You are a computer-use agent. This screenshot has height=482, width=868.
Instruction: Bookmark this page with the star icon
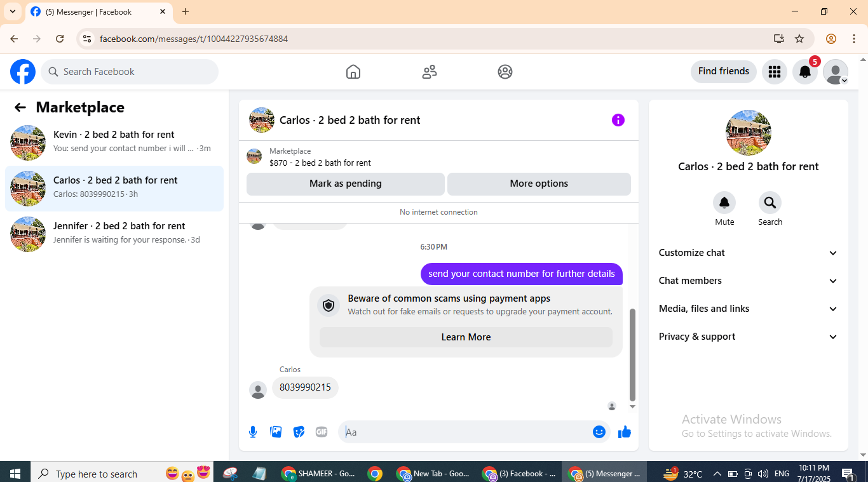(799, 39)
